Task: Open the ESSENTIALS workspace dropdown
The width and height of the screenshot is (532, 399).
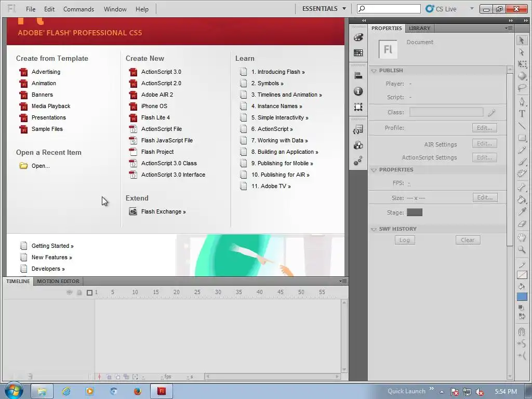Action: click(x=324, y=8)
